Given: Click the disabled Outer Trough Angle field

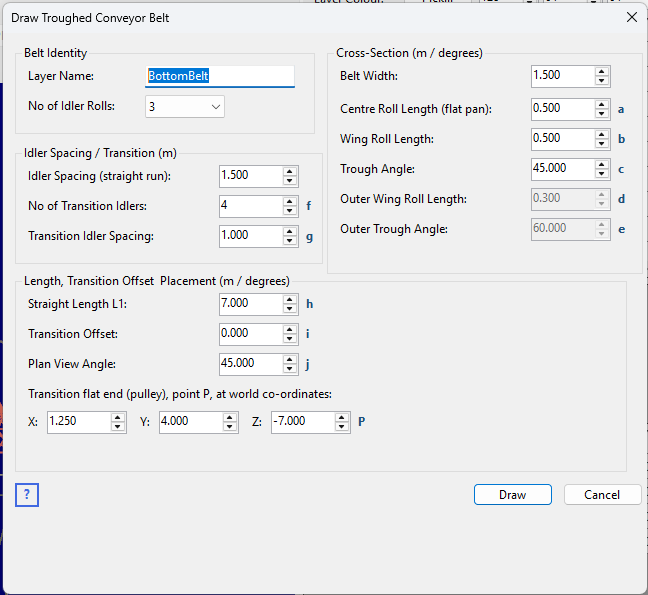Looking at the screenshot, I should tap(571, 229).
